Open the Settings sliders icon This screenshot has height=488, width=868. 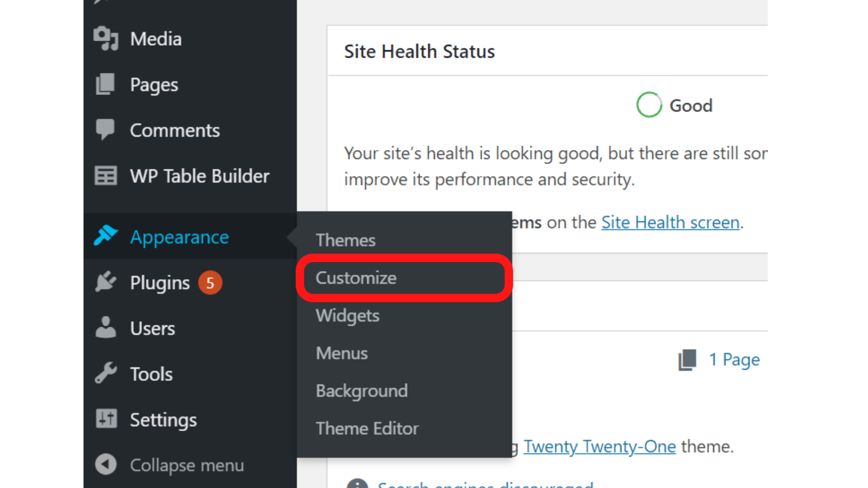[x=106, y=419]
